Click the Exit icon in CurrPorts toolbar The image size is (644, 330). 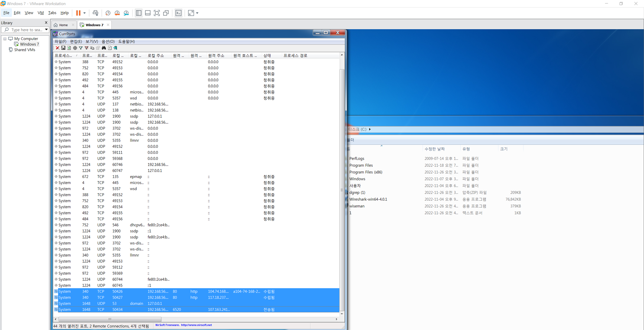[x=115, y=48]
